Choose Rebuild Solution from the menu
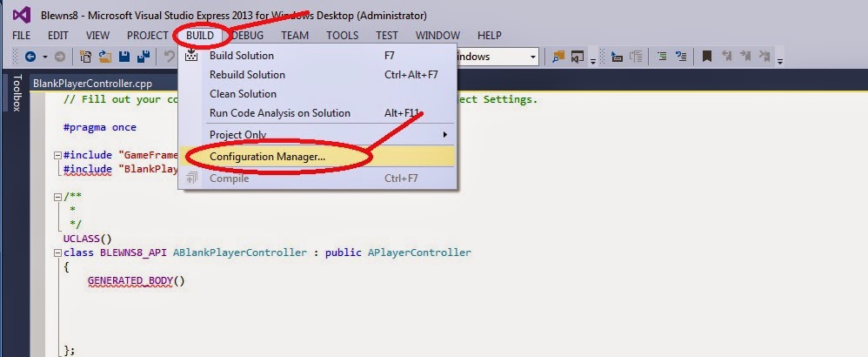The width and height of the screenshot is (868, 357). tap(317, 75)
